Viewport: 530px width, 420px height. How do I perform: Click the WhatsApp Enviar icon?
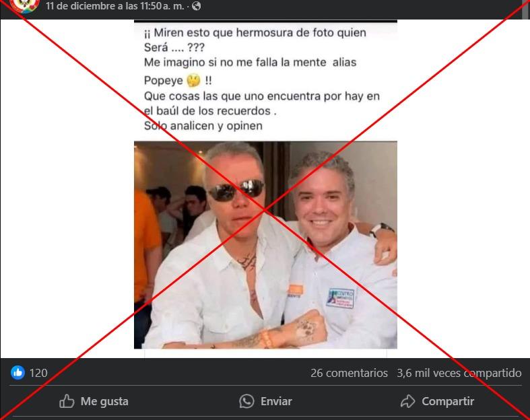point(246,401)
